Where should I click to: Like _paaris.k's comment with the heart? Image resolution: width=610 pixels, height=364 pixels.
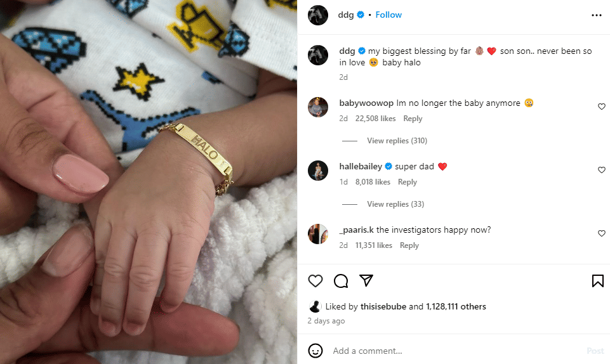coord(602,233)
